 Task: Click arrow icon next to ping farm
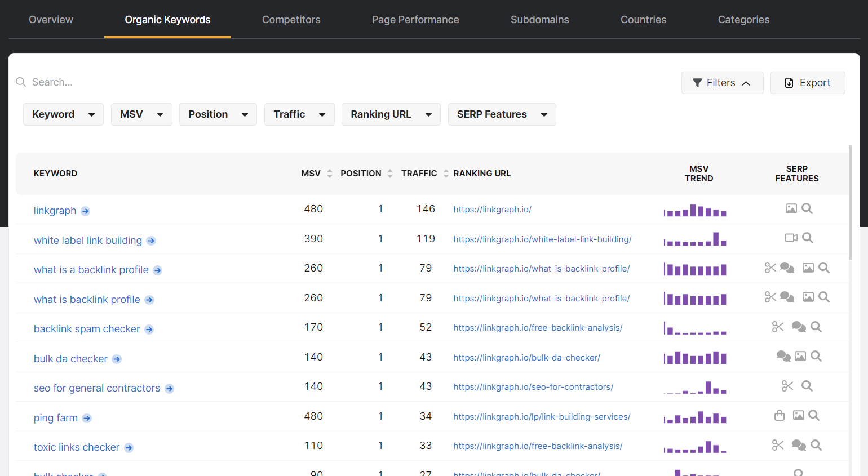pos(87,419)
